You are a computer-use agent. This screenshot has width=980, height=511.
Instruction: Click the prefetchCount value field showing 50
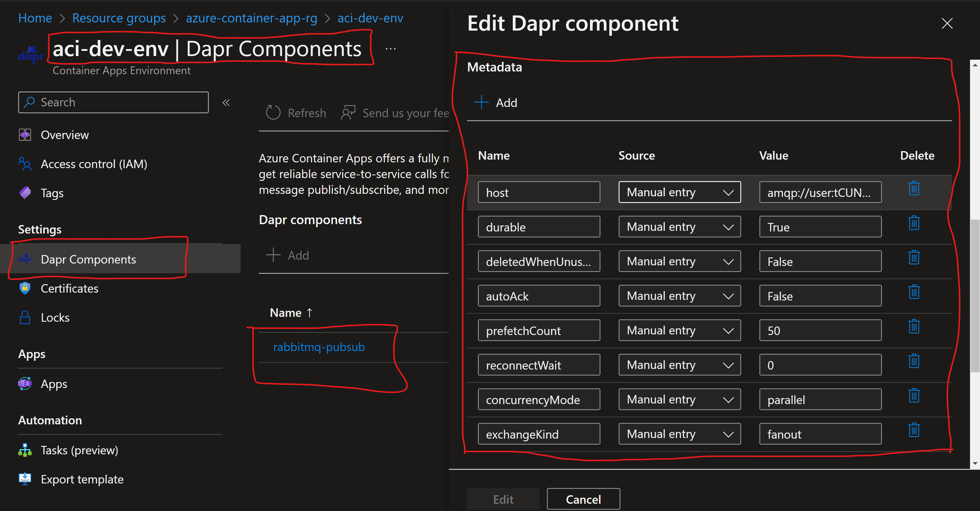tap(820, 330)
